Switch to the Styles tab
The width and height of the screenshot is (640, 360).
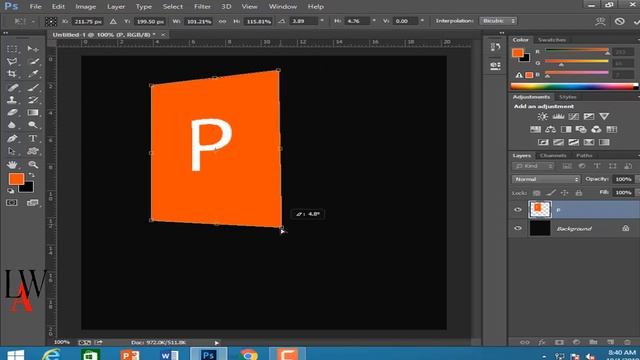coord(568,97)
